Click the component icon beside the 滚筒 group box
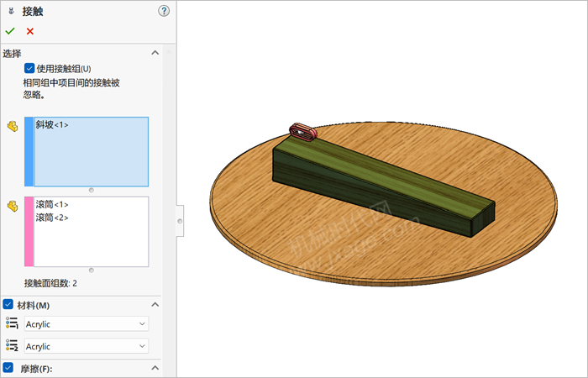This screenshot has height=378, width=588. (13, 206)
